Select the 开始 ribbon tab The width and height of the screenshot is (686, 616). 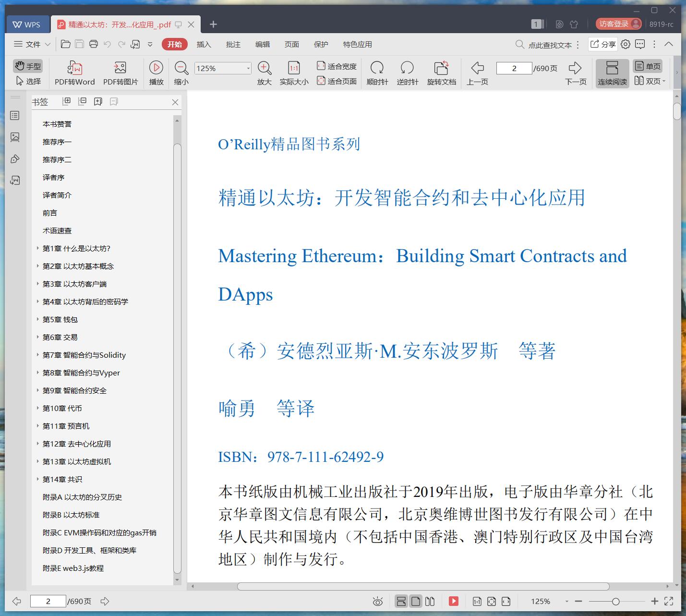[x=174, y=44]
